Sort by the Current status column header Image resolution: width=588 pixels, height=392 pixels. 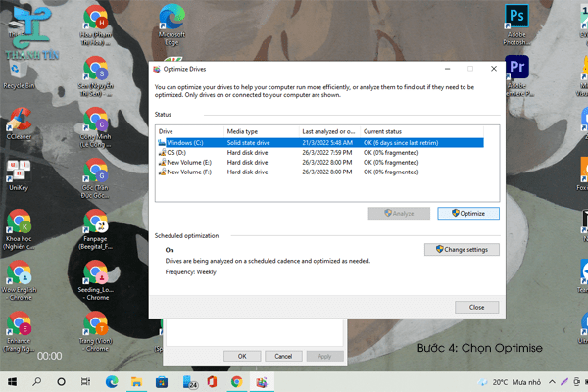point(386,131)
